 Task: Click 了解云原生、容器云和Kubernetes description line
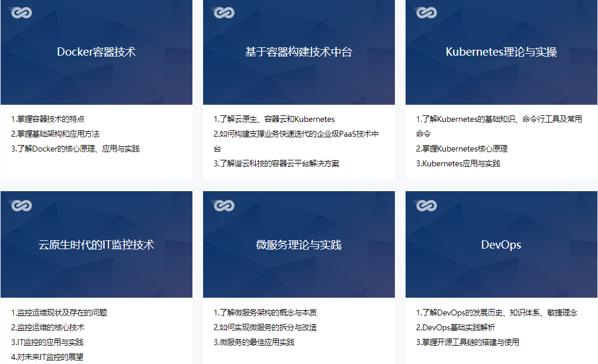(x=274, y=119)
